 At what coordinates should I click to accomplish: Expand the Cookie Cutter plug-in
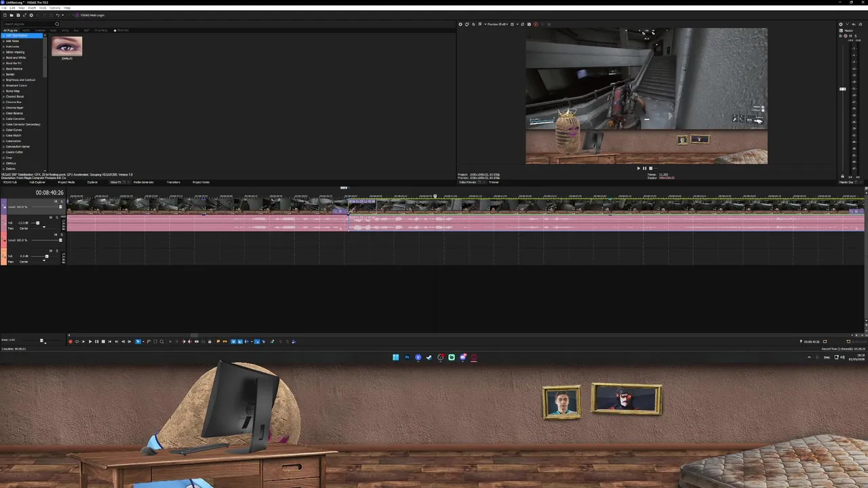tap(3, 152)
